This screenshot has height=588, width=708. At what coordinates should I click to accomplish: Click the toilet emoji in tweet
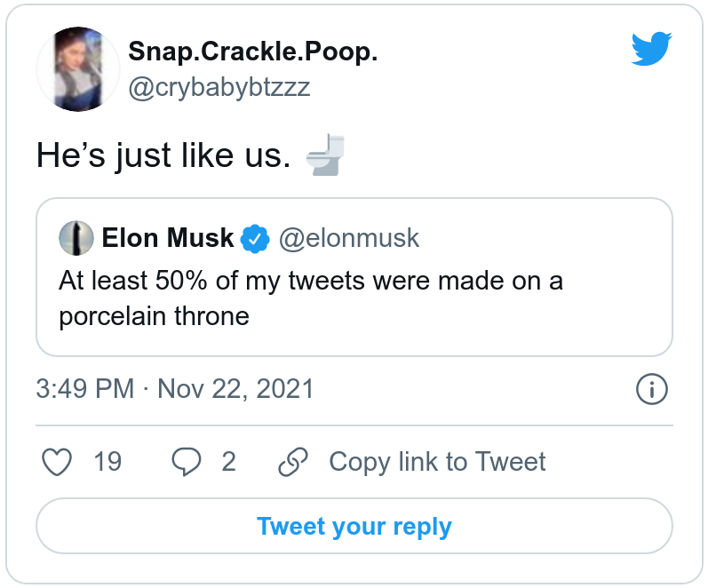(x=325, y=155)
